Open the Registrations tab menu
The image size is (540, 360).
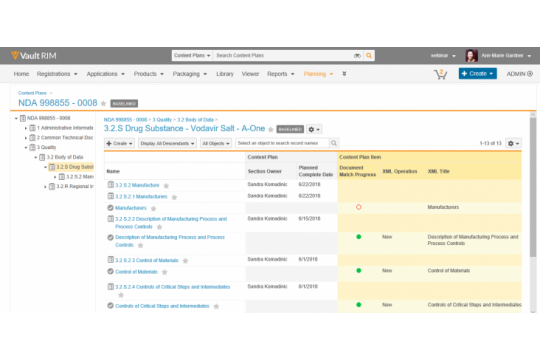pos(57,74)
